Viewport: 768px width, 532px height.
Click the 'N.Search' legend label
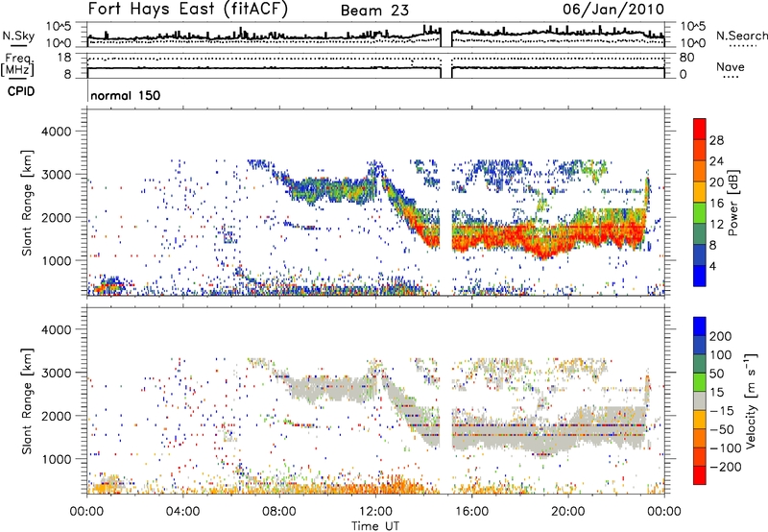point(741,36)
